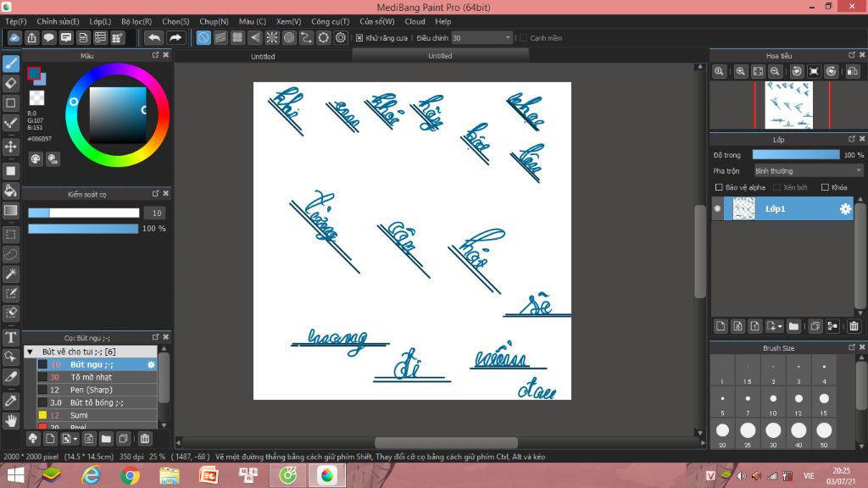Rotate canvas left in navigator

797,71
